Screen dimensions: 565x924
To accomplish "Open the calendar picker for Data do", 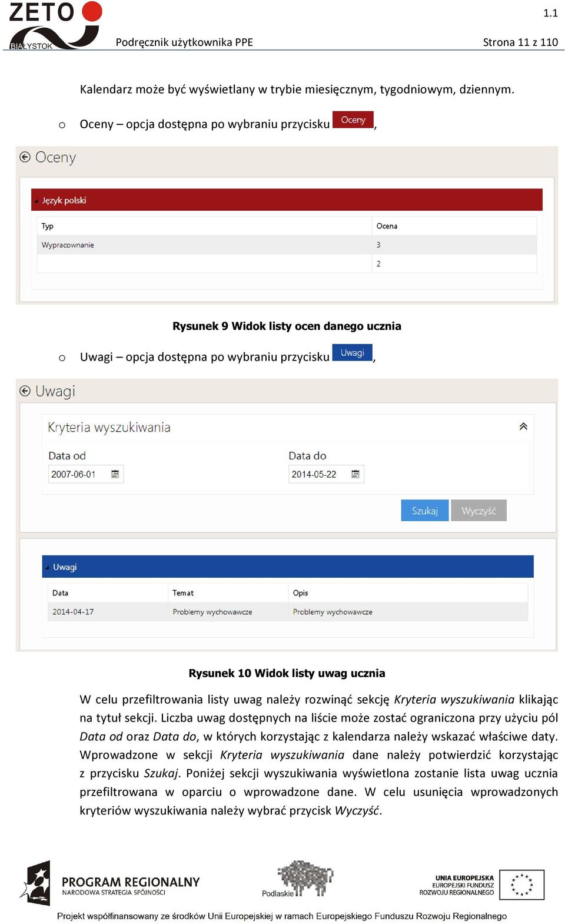I will pyautogui.click(x=355, y=474).
